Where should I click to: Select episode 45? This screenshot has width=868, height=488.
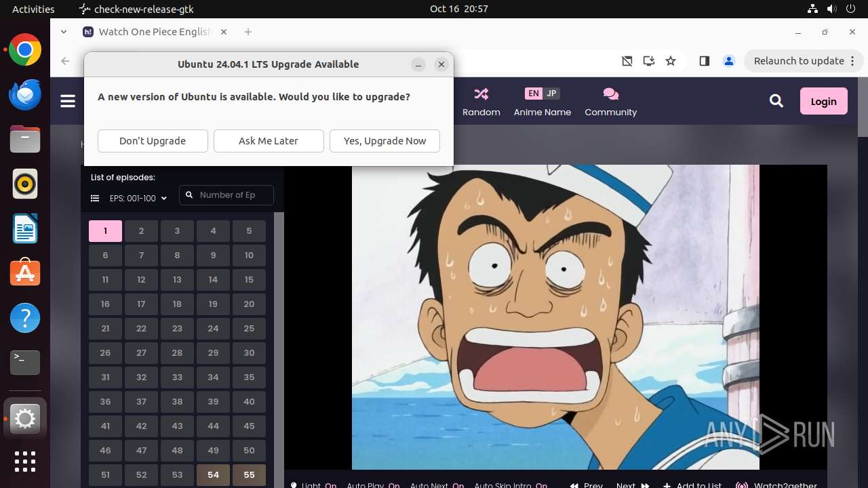click(249, 426)
